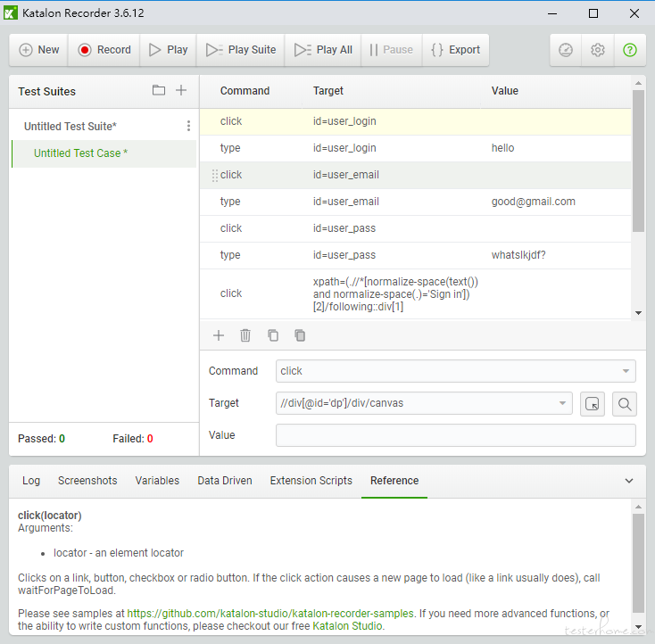
Task: Click the command table scroll down arrow
Action: tap(638, 313)
